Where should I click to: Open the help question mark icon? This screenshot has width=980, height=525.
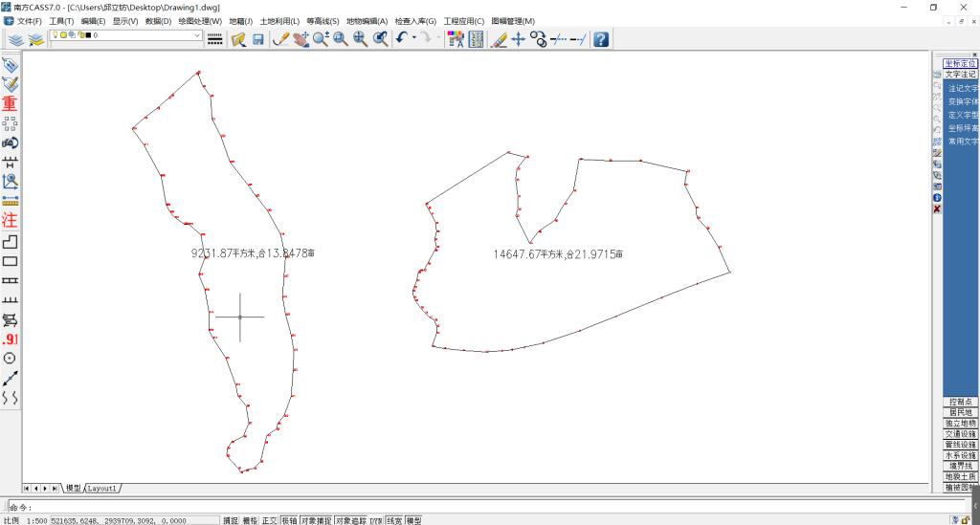pos(601,39)
